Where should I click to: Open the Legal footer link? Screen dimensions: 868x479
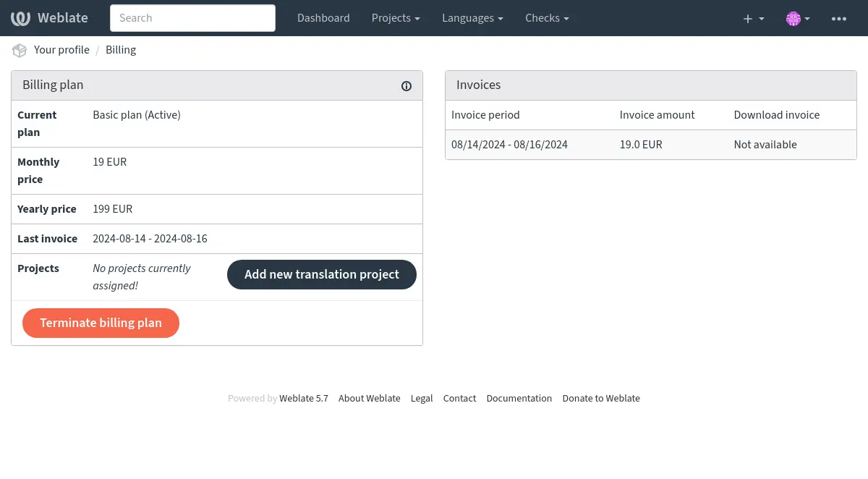coord(422,399)
